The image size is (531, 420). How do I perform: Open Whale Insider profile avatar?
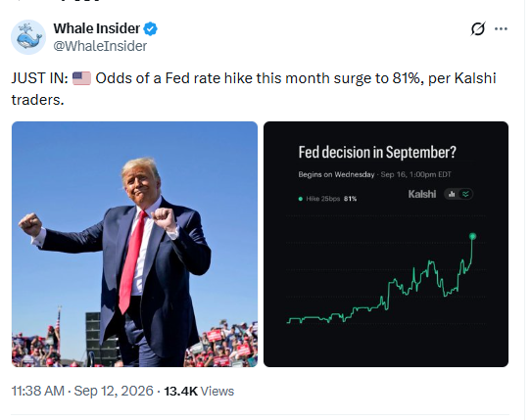coord(28,37)
